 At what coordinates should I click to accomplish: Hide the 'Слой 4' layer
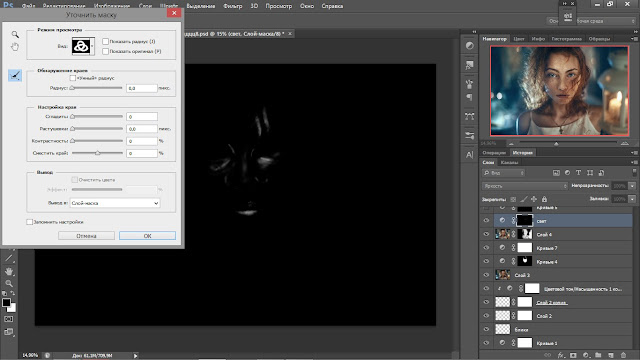[486, 234]
